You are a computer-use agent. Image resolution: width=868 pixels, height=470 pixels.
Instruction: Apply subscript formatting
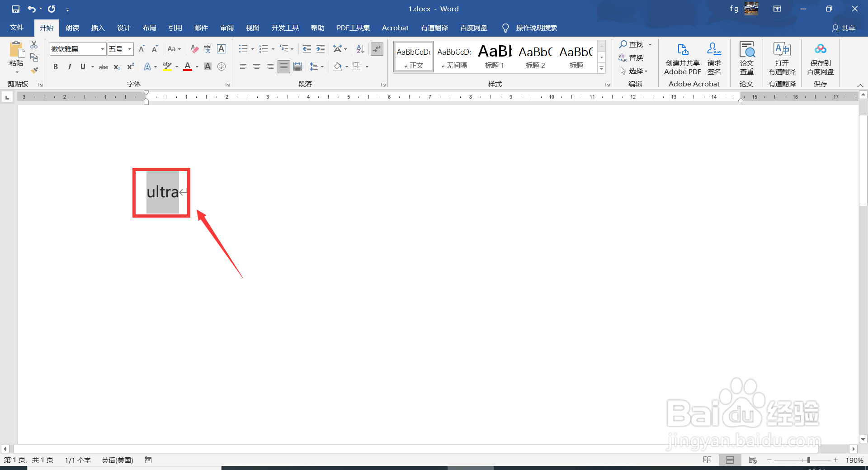click(x=117, y=67)
